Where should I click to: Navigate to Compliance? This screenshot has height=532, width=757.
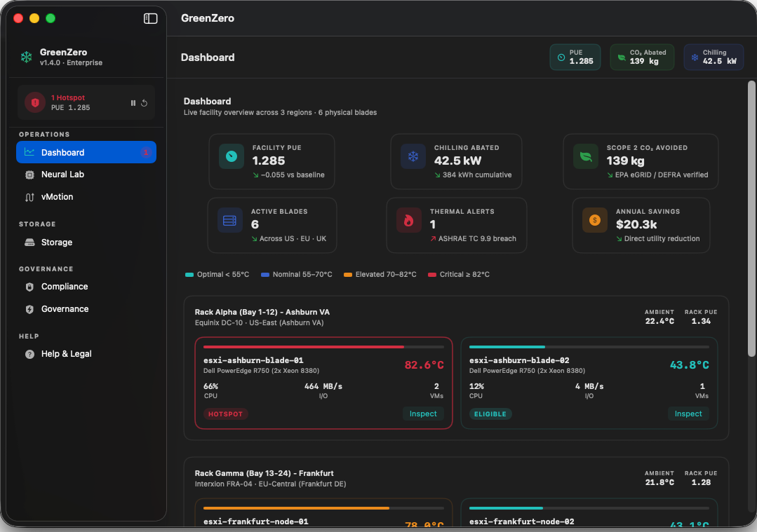point(86,287)
